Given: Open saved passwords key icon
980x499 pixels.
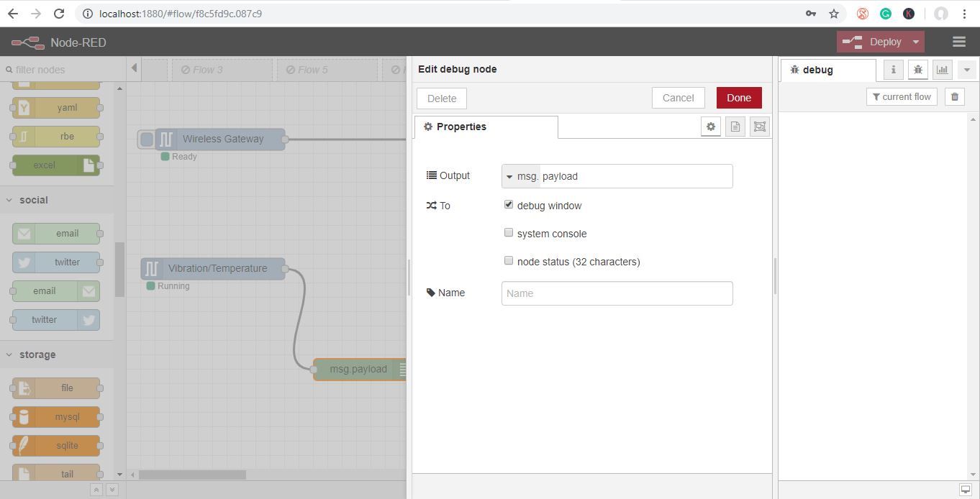Looking at the screenshot, I should click(x=811, y=14).
